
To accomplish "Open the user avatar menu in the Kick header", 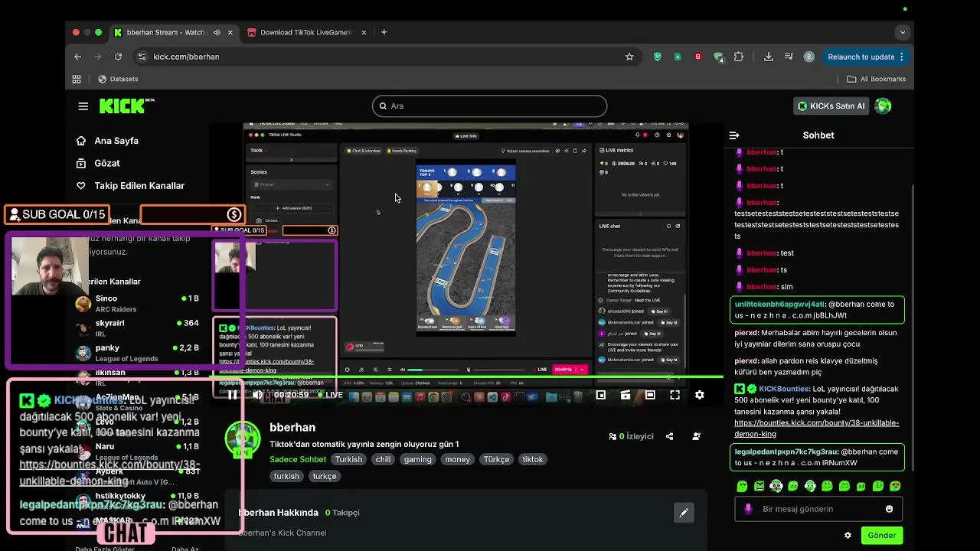I will [x=883, y=106].
